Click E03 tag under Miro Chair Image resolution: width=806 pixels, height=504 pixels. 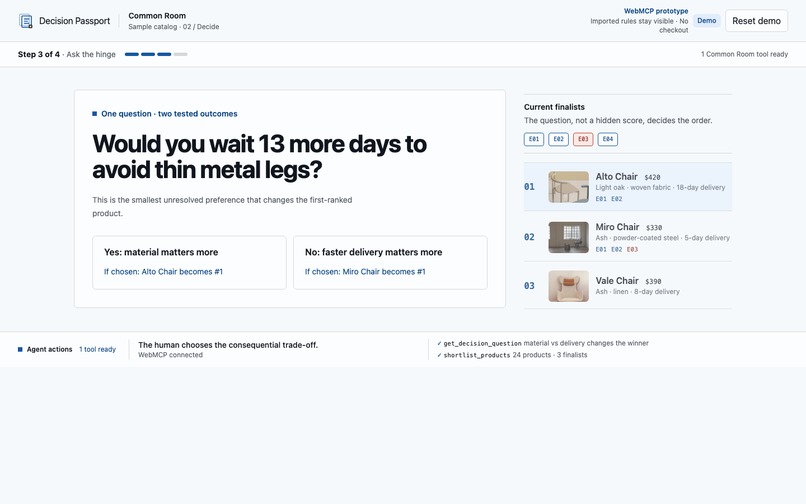click(632, 249)
